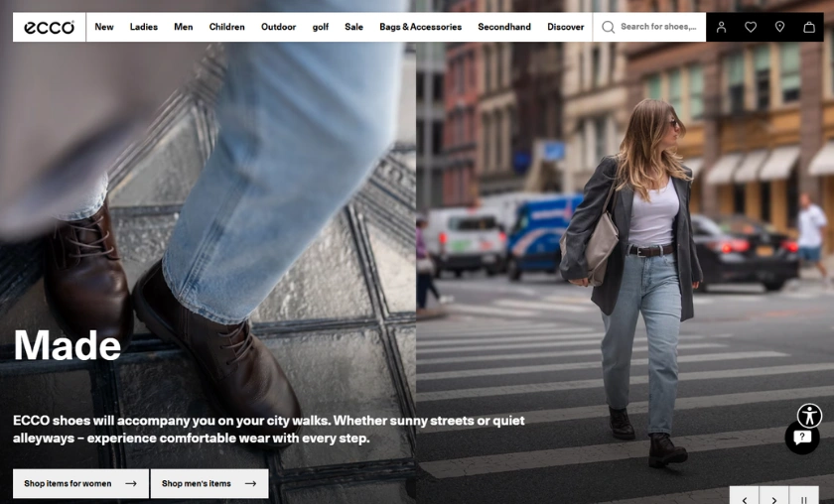Open the Secondhand menu item

tap(503, 27)
